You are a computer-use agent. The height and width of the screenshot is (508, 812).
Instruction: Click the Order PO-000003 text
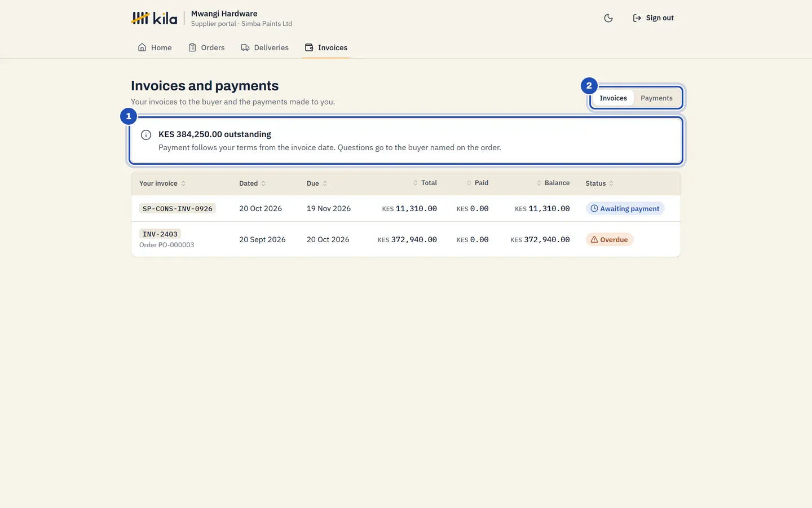[167, 245]
